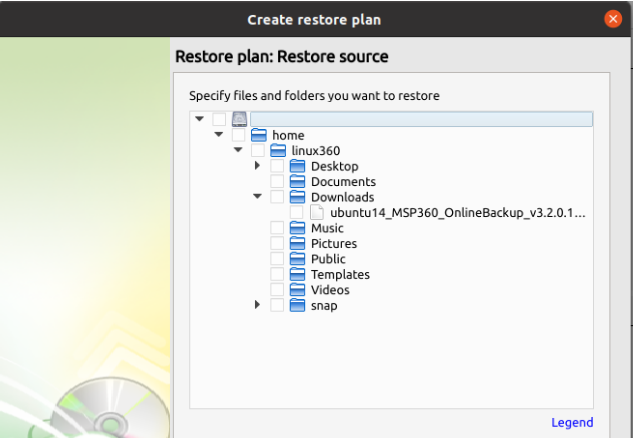Check the Documents folder checkbox

coord(277,182)
